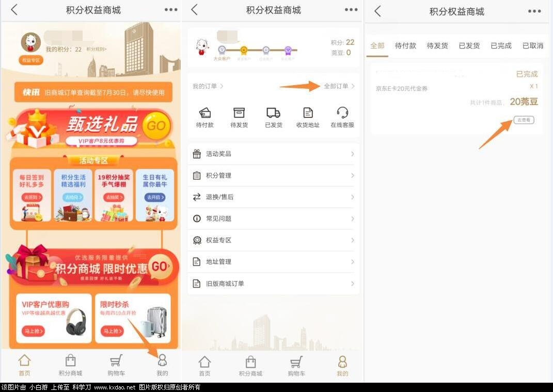553x392 pixels.
Task: Open the 退换/售后 row
Action: 273,197
